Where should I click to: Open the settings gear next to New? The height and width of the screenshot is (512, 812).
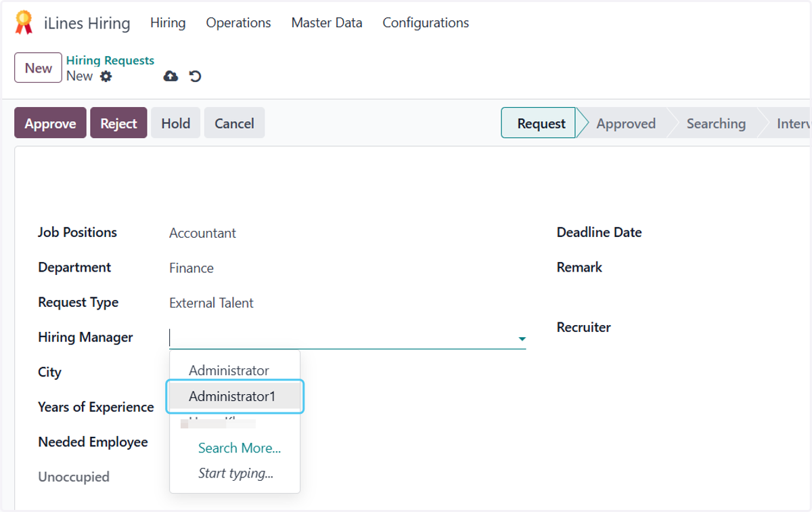106,77
